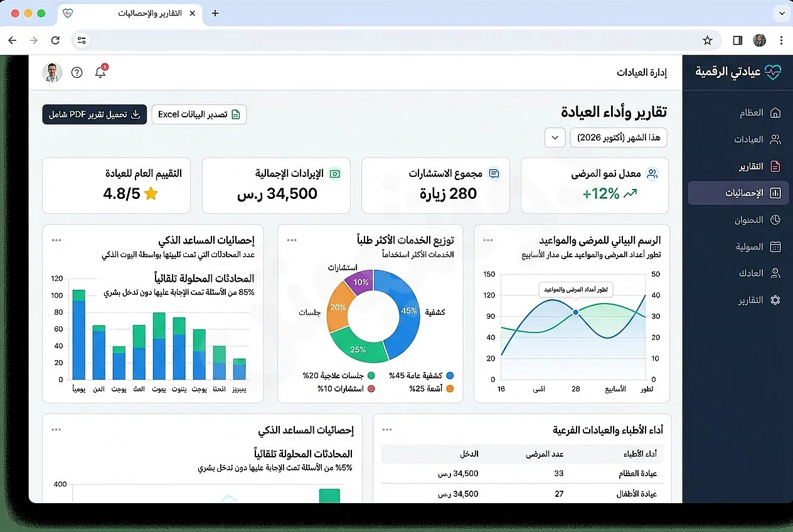793x532 pixels.
Task: Open the three-dot menu on توزيع الخدمات card
Action: click(292, 240)
